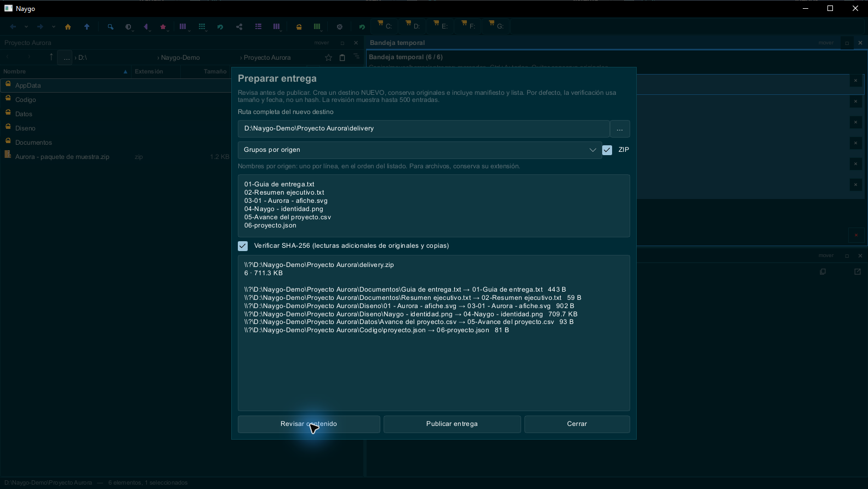Click the share nodes toolbar icon

(x=239, y=26)
